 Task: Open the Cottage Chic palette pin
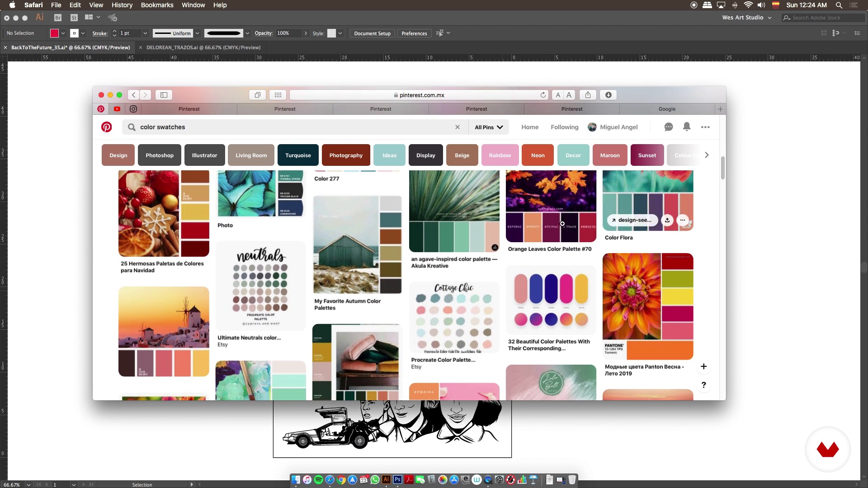[x=454, y=317]
